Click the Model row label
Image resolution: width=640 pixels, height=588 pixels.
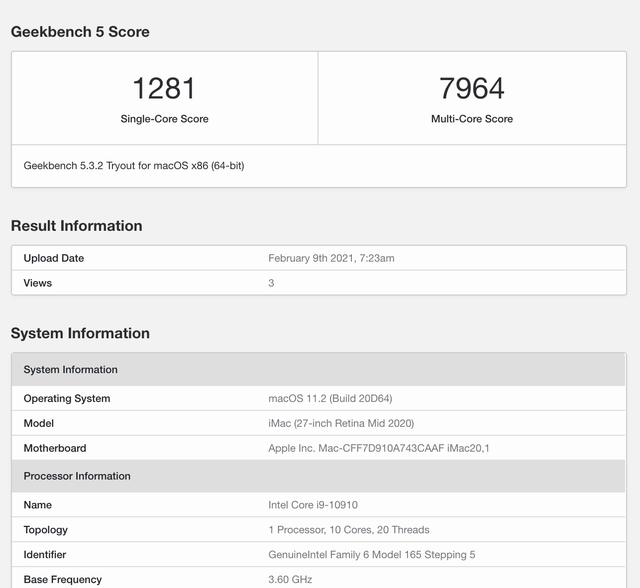(38, 423)
